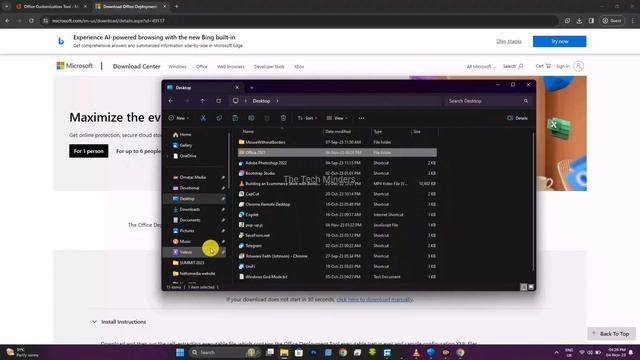Click the Download Center link
640x360 pixels.
click(136, 66)
